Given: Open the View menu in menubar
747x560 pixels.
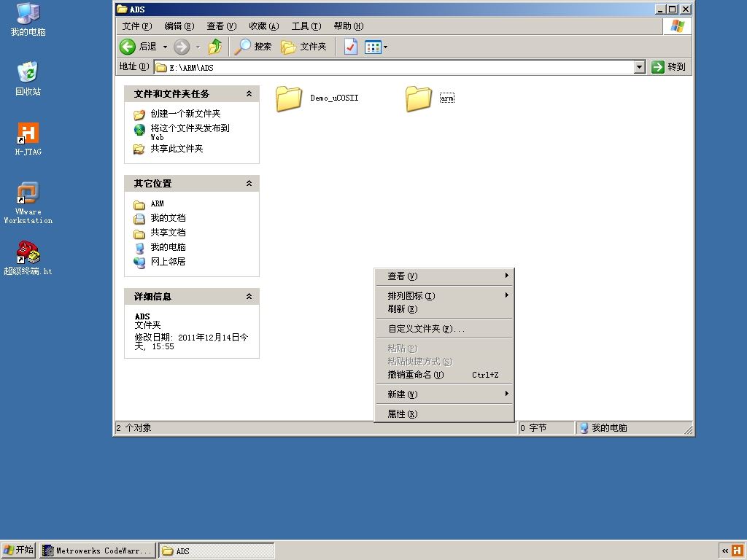Looking at the screenshot, I should [x=222, y=26].
